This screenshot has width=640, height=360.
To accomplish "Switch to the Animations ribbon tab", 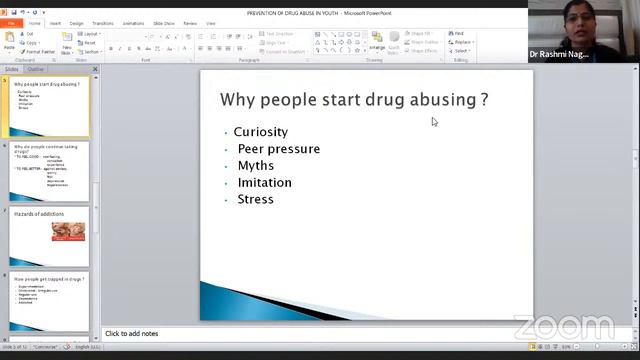I will pyautogui.click(x=133, y=24).
